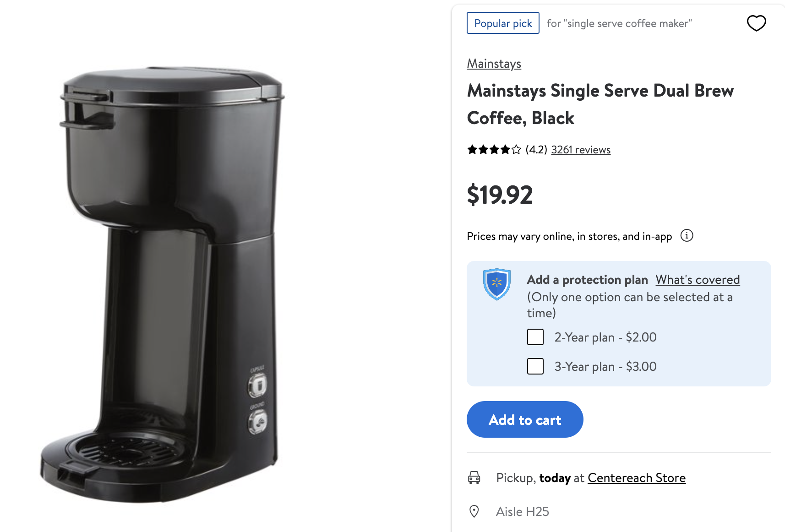Open the Centereach Store link
Viewport: 785px width, 532px height.
[x=636, y=478]
